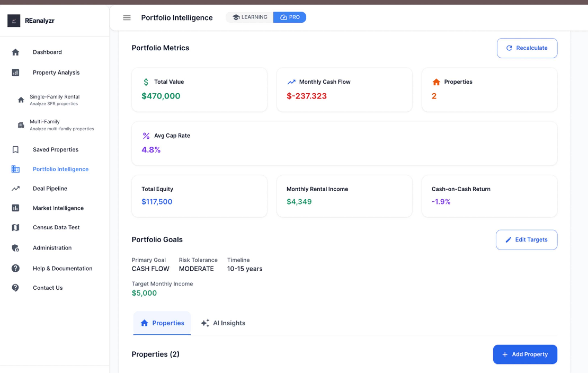
Task: Click the Deal Pipeline trend icon
Action: (15, 188)
